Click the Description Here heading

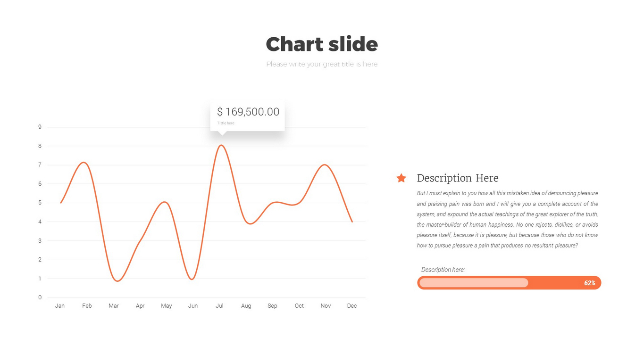click(x=458, y=178)
